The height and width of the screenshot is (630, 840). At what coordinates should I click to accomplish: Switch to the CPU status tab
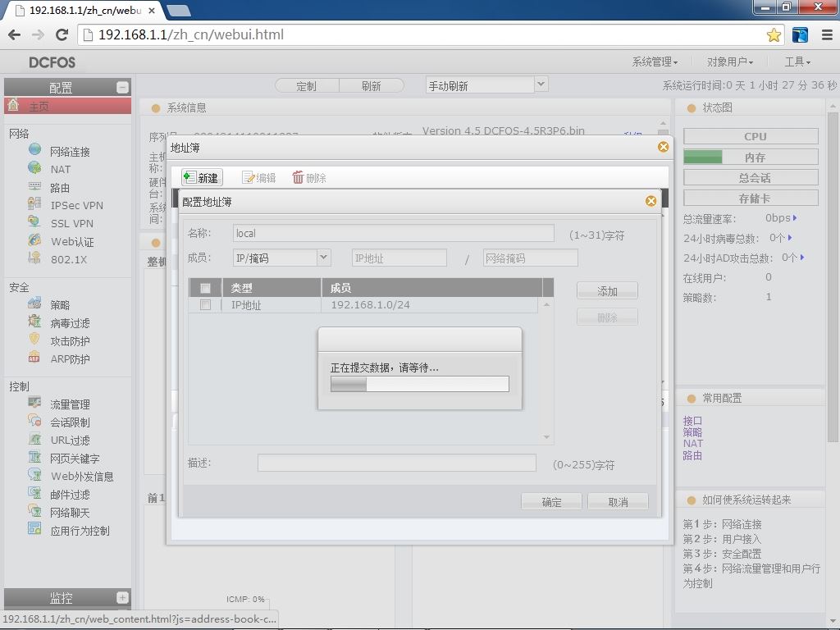point(751,136)
